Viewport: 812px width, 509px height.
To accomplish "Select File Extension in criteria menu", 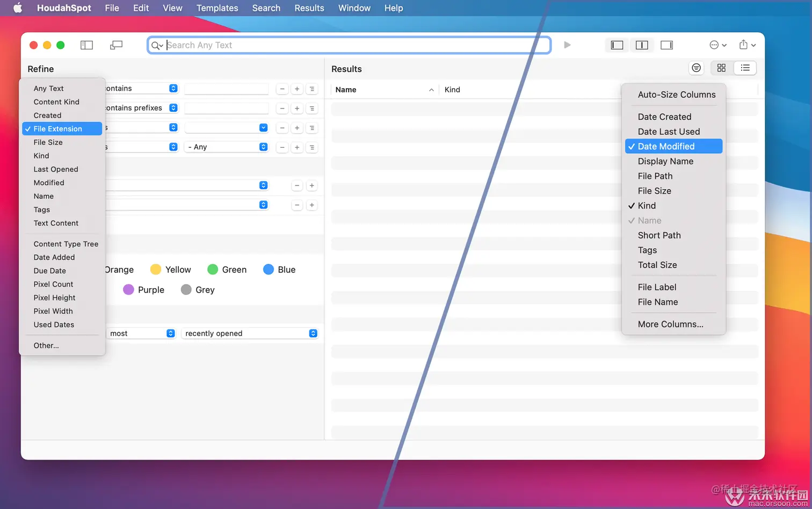I will tap(62, 128).
